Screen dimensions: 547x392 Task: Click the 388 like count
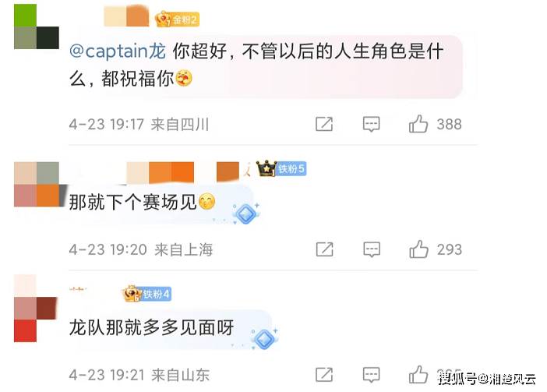(450, 124)
